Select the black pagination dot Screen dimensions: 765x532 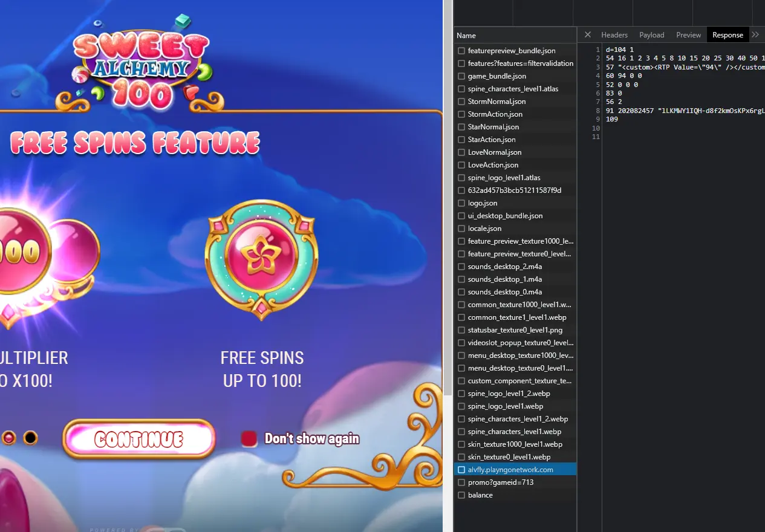(30, 438)
